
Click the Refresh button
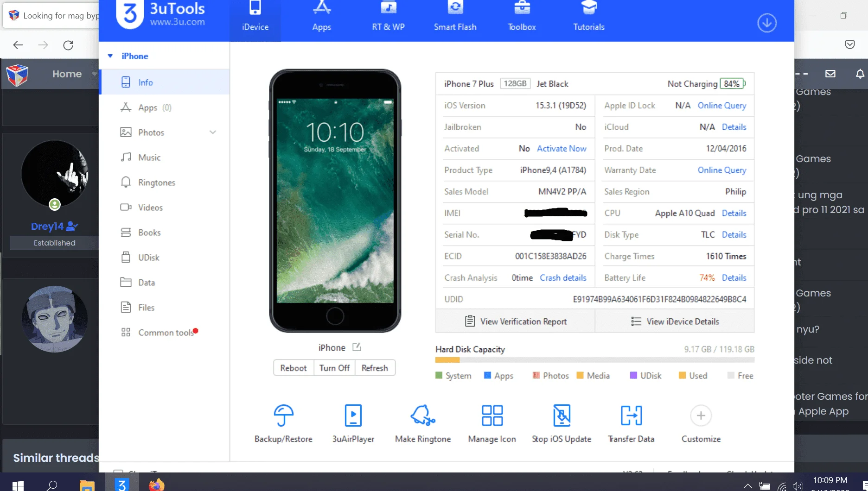coord(375,368)
